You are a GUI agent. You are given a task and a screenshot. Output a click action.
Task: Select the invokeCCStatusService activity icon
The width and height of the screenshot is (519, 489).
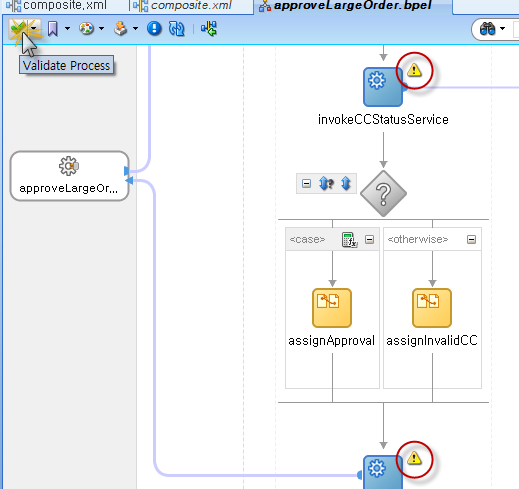click(383, 87)
